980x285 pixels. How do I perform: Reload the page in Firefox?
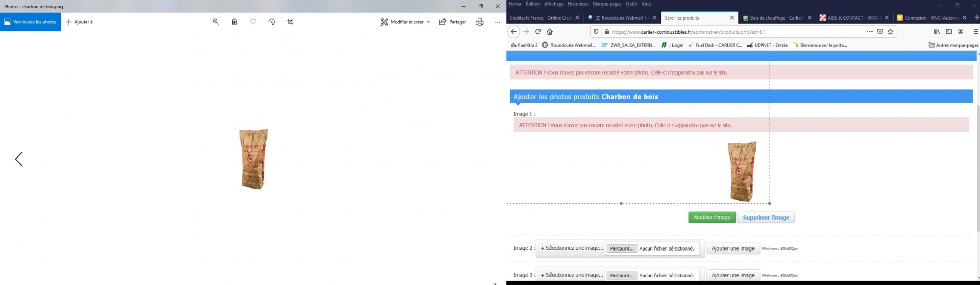tap(538, 32)
